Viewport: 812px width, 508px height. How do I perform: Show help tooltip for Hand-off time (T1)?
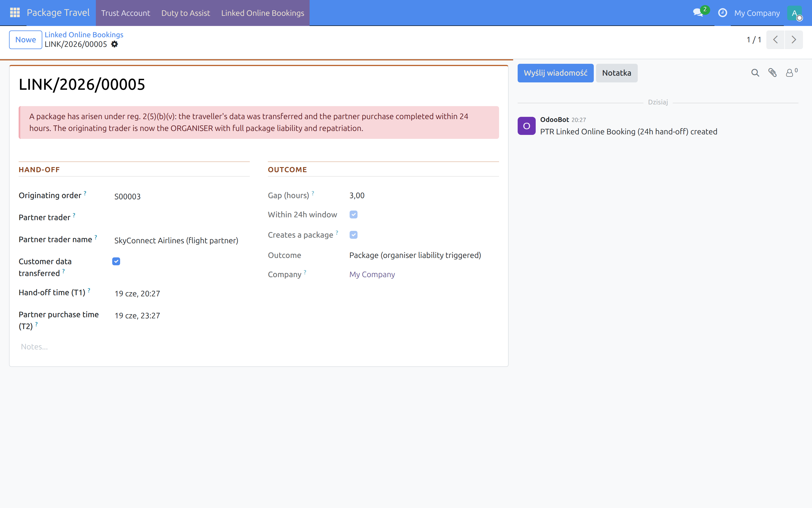point(89,290)
